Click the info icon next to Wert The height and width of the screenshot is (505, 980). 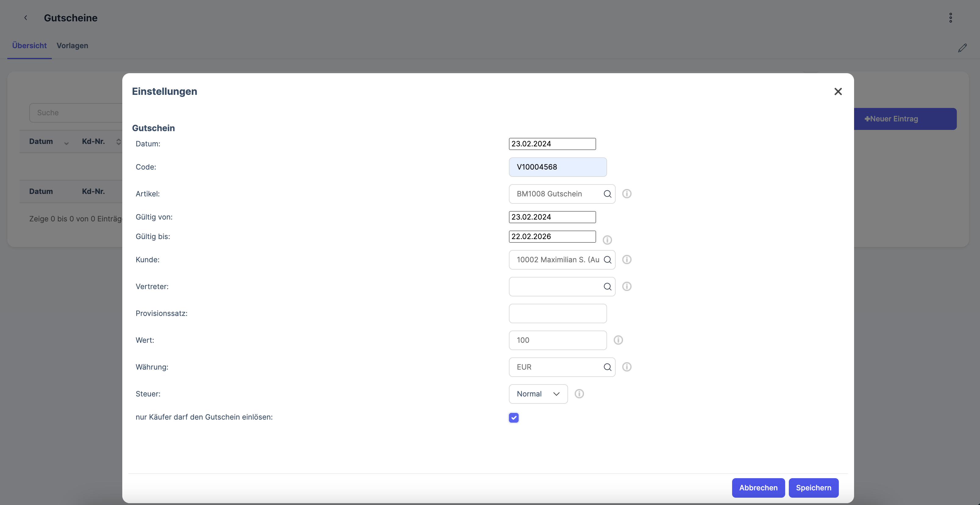(x=618, y=340)
